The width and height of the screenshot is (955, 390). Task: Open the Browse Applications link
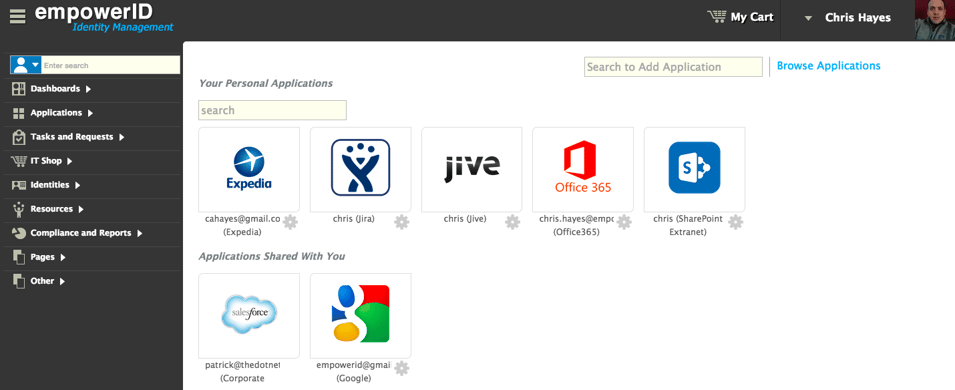pos(828,66)
